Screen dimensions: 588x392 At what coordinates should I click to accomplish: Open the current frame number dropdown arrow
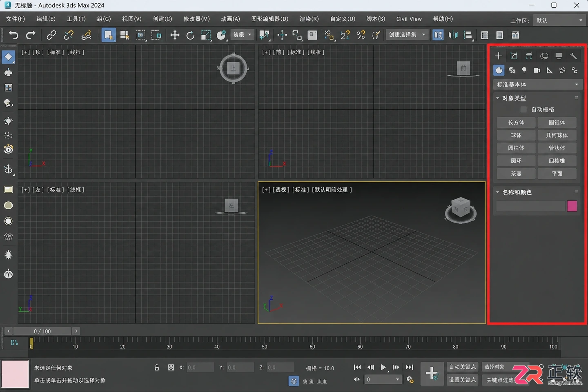(397, 379)
